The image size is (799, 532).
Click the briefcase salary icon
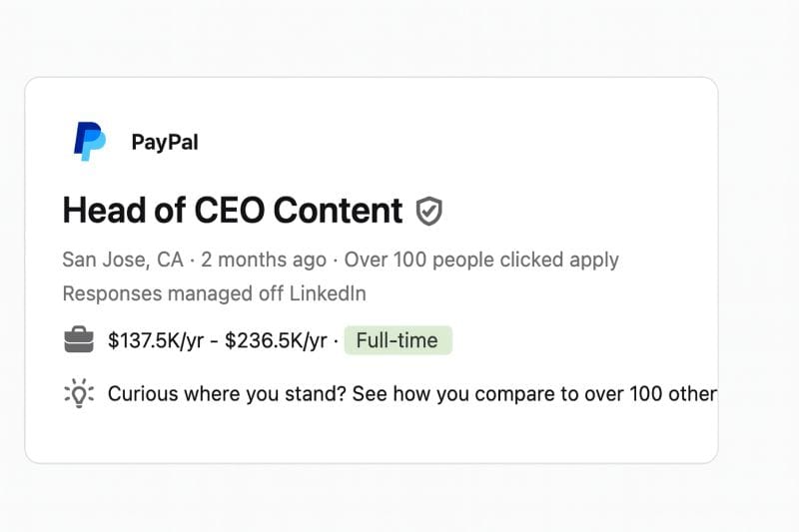79,339
